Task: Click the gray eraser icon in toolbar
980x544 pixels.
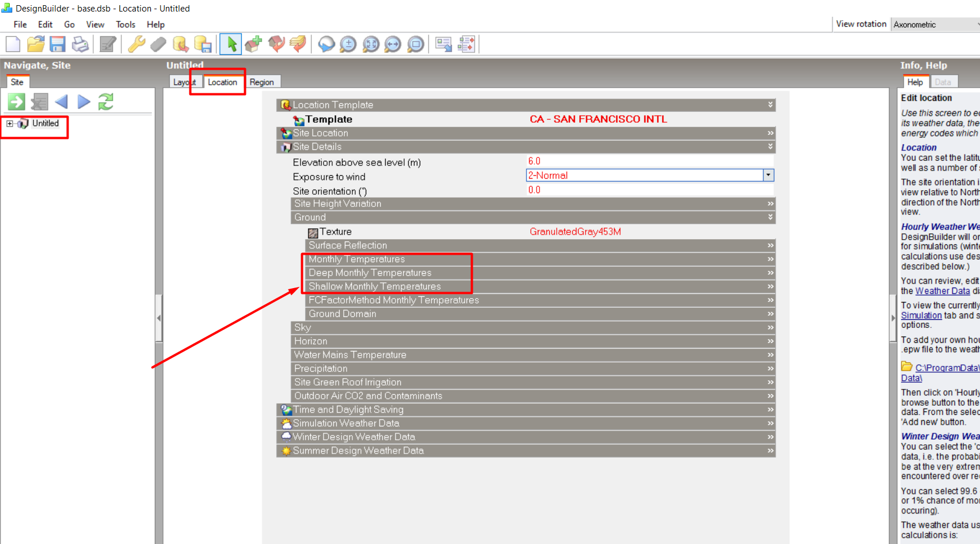Action: [158, 44]
